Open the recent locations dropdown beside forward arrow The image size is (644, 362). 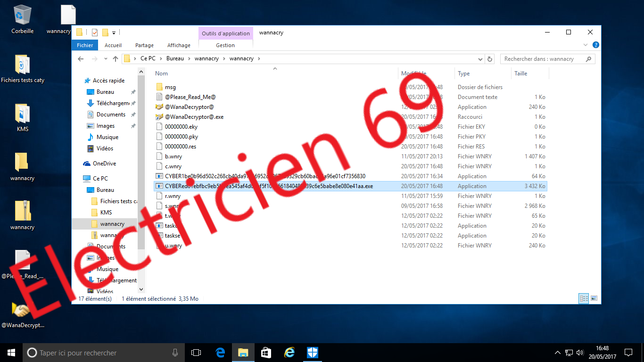pos(105,59)
